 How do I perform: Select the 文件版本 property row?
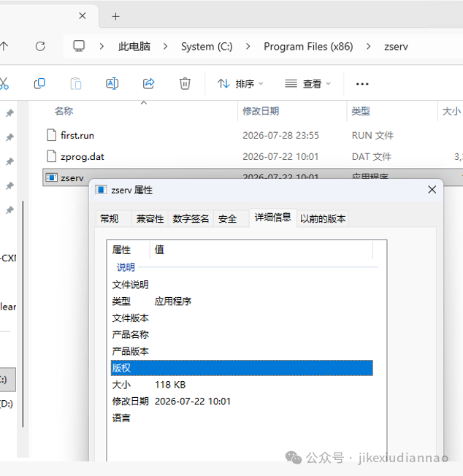242,318
